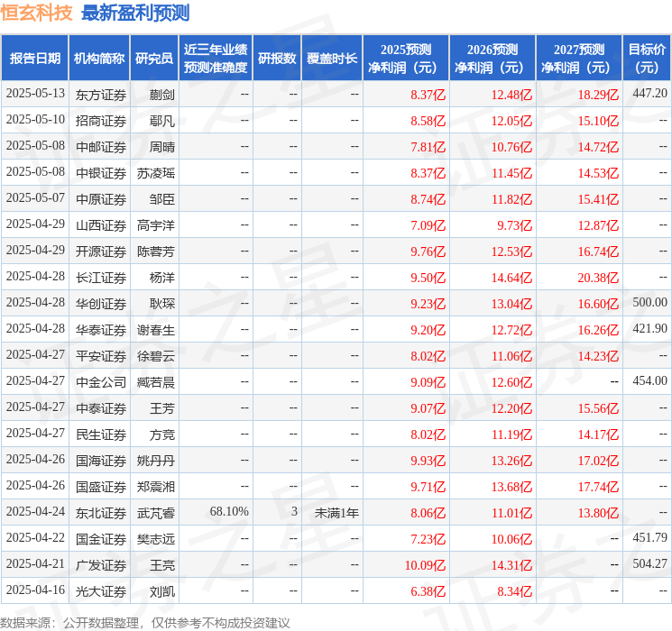Click the 451.79 target price
672x631 pixels.
pos(649,537)
